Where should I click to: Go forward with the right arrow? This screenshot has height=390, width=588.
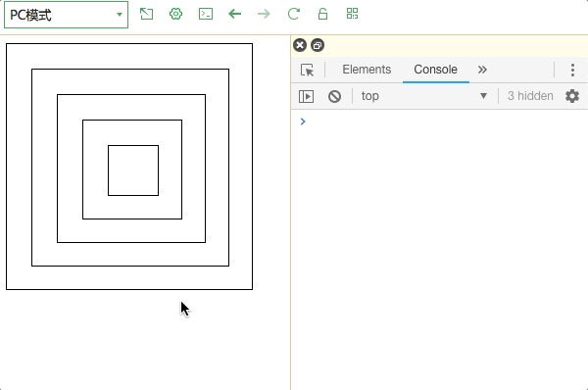click(264, 14)
